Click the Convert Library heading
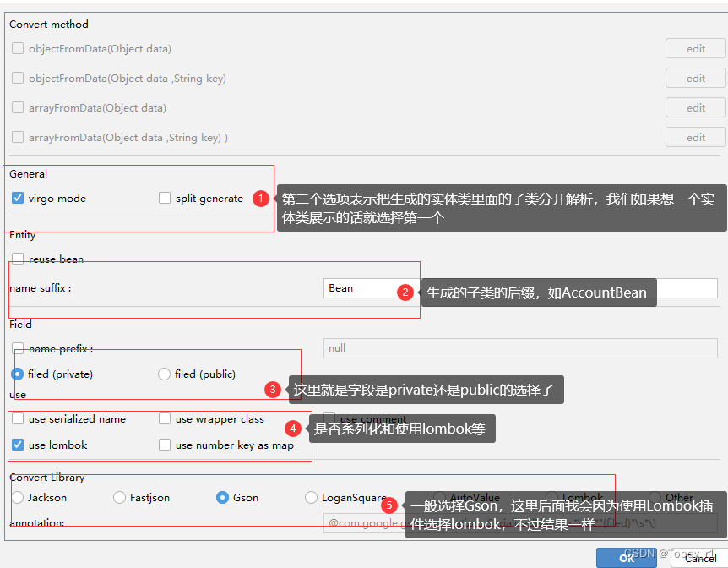728x568 pixels. pyautogui.click(x=47, y=478)
